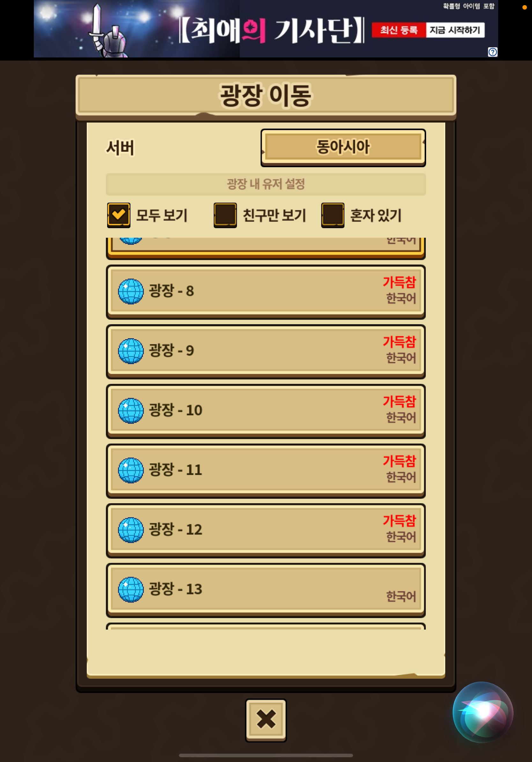Viewport: 532px width, 762px height.
Task: Open the ad info question mark icon
Action: click(x=492, y=52)
